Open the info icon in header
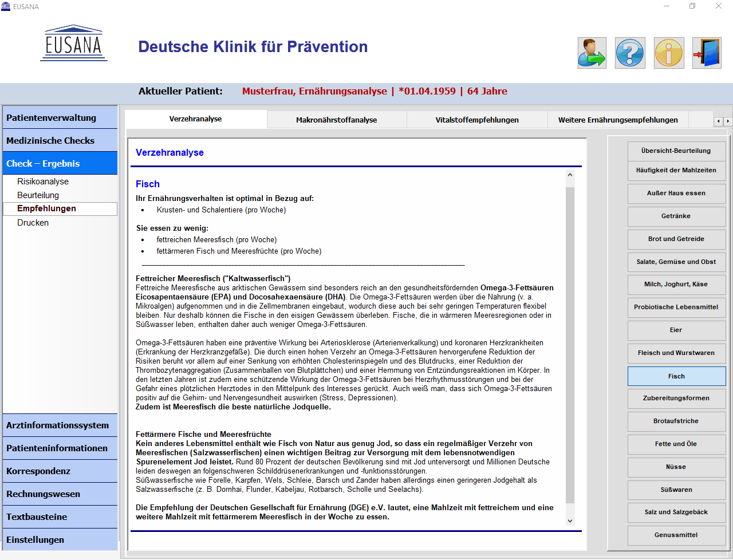The width and height of the screenshot is (733, 560). coord(669,53)
